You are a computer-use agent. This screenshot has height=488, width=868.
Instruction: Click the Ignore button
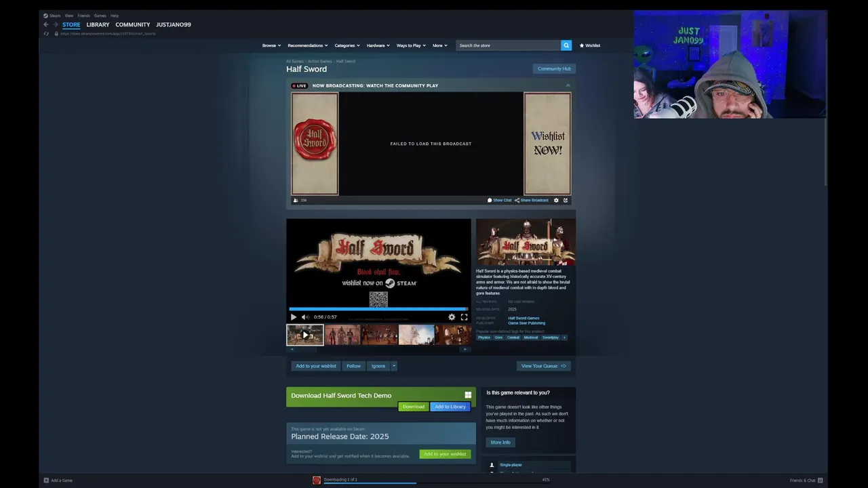tap(378, 366)
